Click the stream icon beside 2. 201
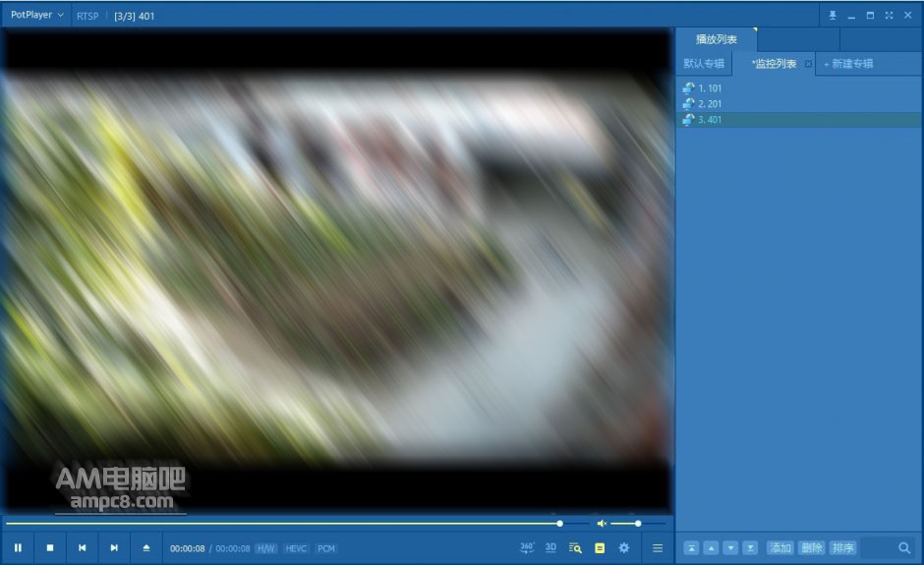This screenshot has width=924, height=565. (x=688, y=104)
